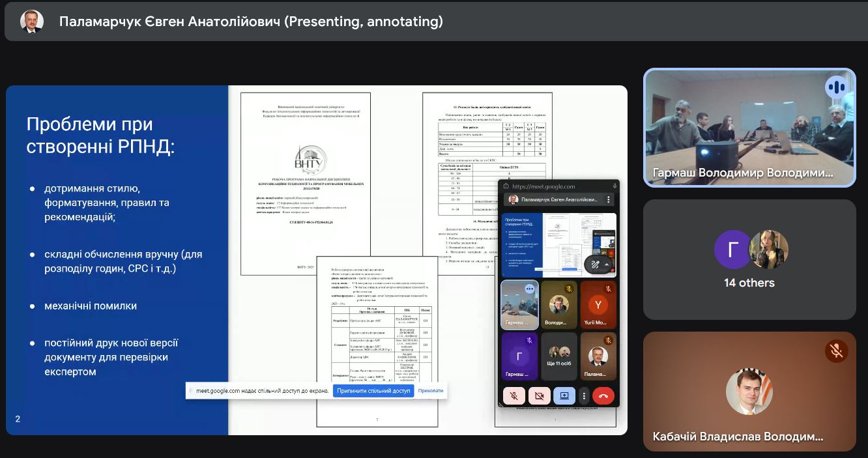
Task: Click the blue present screen button
Action: (564, 395)
